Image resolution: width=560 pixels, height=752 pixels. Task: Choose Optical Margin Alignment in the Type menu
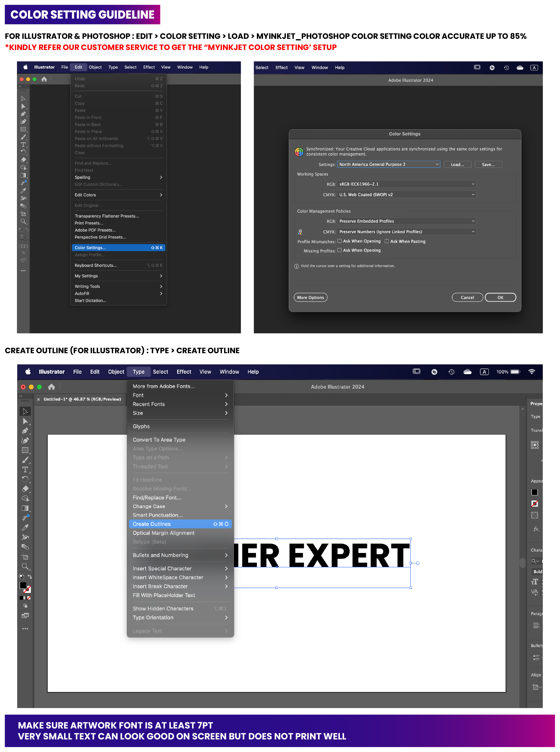[180, 533]
